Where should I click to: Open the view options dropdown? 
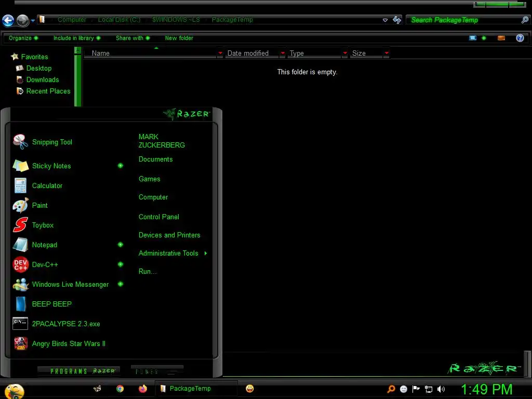coord(484,38)
